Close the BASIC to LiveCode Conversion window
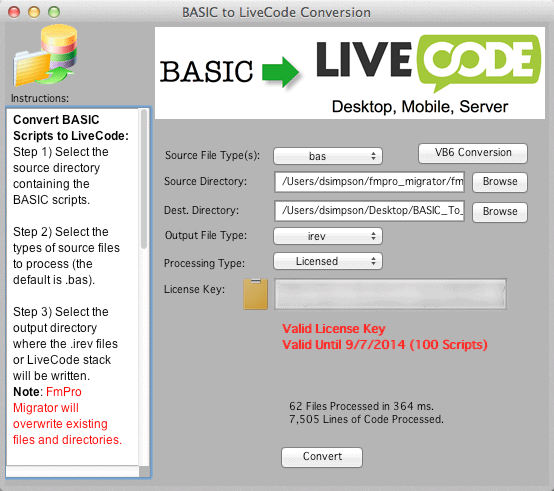The image size is (554, 491). coord(14,12)
